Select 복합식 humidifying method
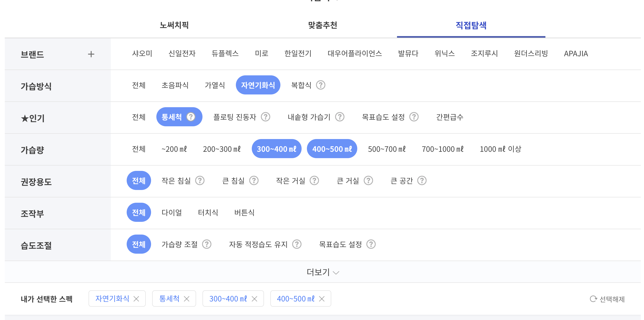 (301, 85)
